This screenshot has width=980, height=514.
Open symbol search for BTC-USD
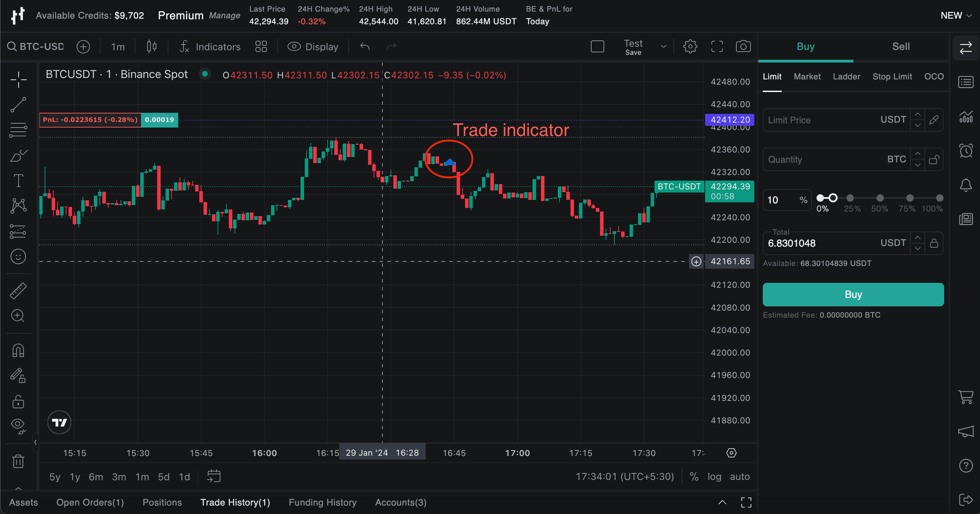click(36, 46)
